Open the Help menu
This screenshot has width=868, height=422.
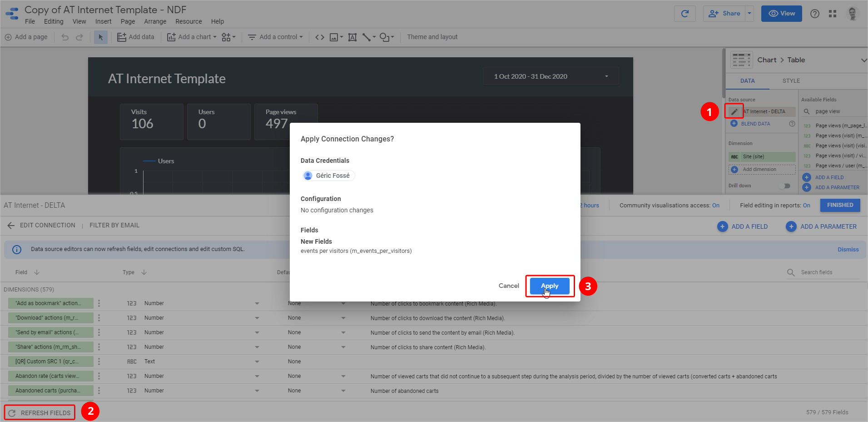[x=218, y=21]
